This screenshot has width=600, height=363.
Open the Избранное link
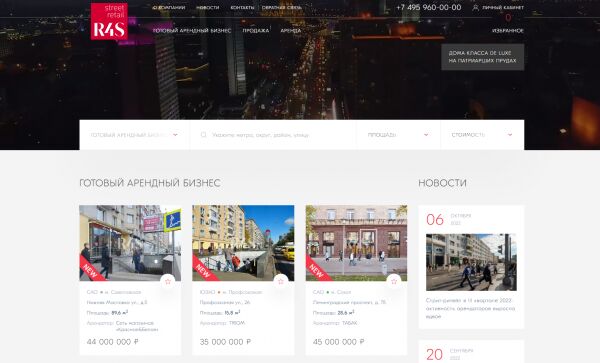pyautogui.click(x=508, y=31)
